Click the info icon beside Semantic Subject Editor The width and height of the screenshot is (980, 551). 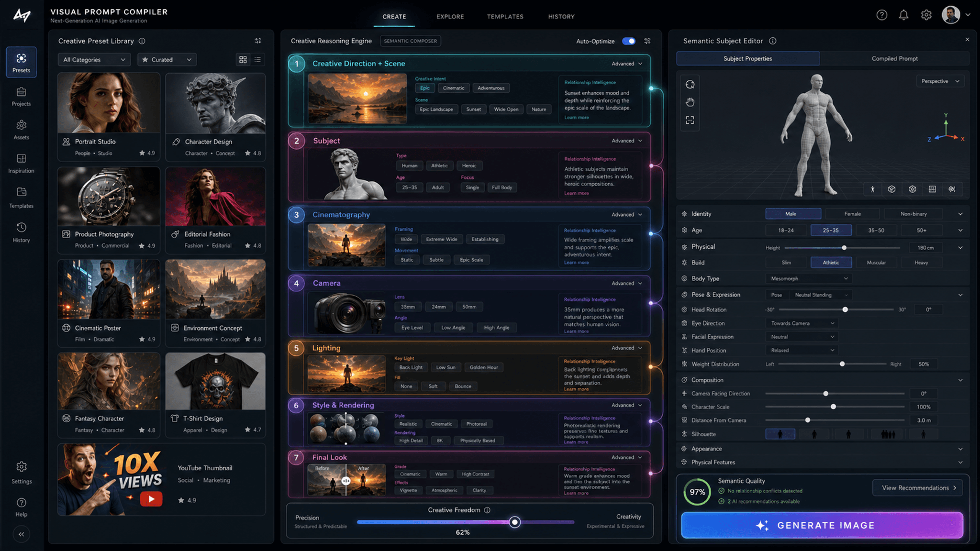(x=772, y=41)
